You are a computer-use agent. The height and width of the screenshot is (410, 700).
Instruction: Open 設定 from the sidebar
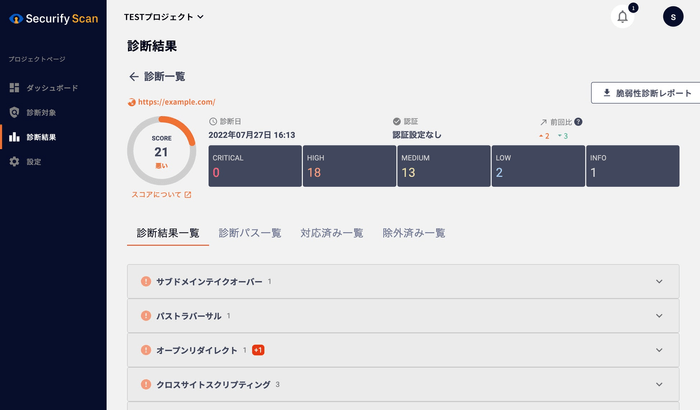click(x=34, y=161)
